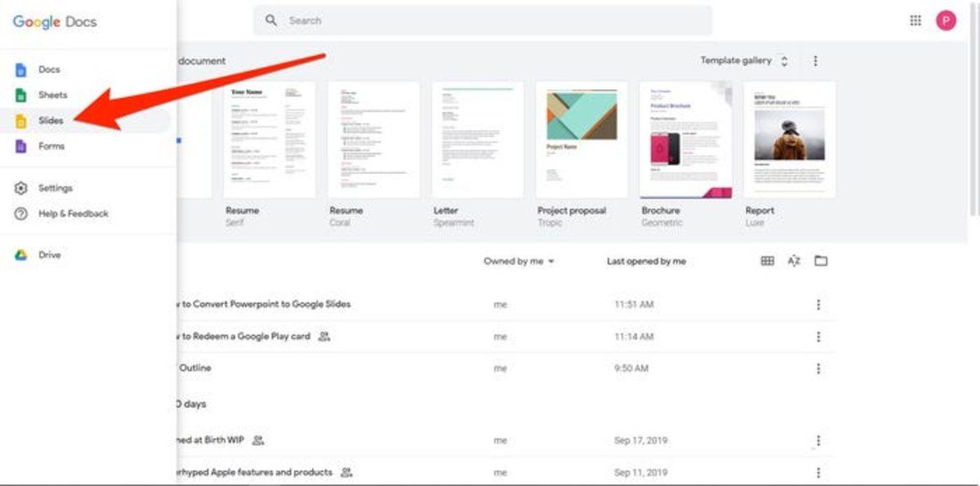The image size is (980, 486).
Task: Open the template gallery overflow menu
Action: pos(816,60)
